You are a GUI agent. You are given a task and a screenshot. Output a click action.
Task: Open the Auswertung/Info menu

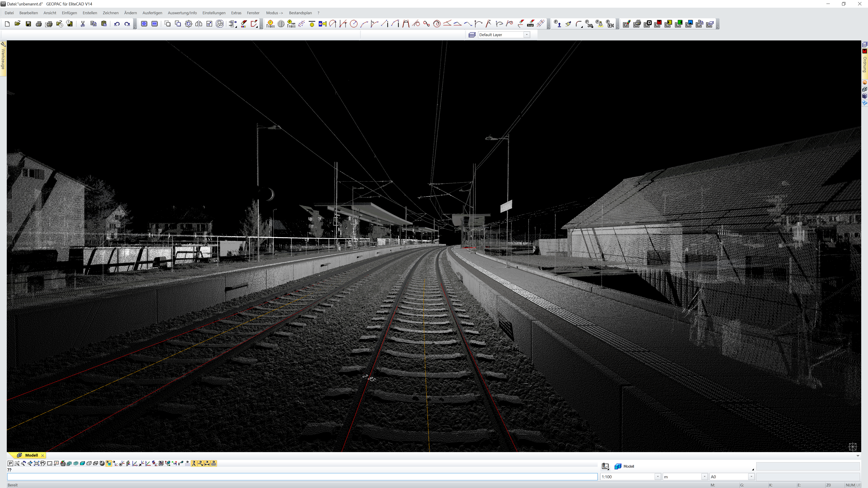point(182,13)
